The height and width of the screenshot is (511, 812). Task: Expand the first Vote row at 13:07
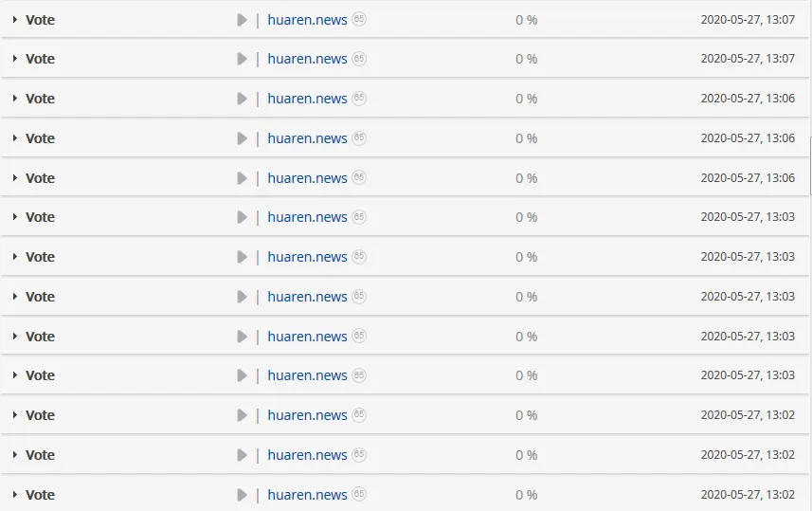[15, 20]
